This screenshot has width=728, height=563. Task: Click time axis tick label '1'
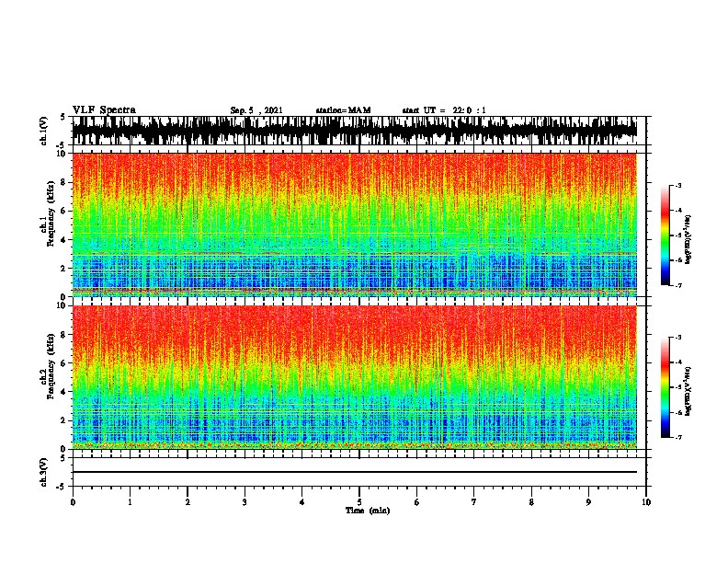pyautogui.click(x=130, y=502)
